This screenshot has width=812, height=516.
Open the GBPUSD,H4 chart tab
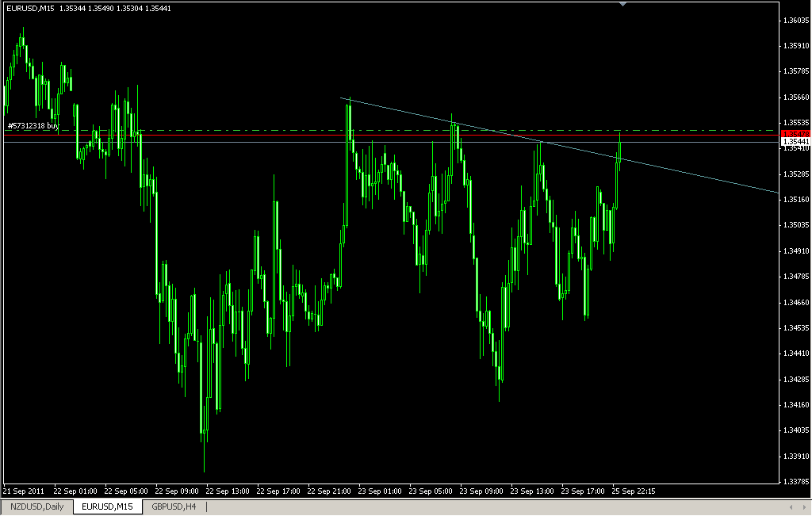[x=174, y=507]
